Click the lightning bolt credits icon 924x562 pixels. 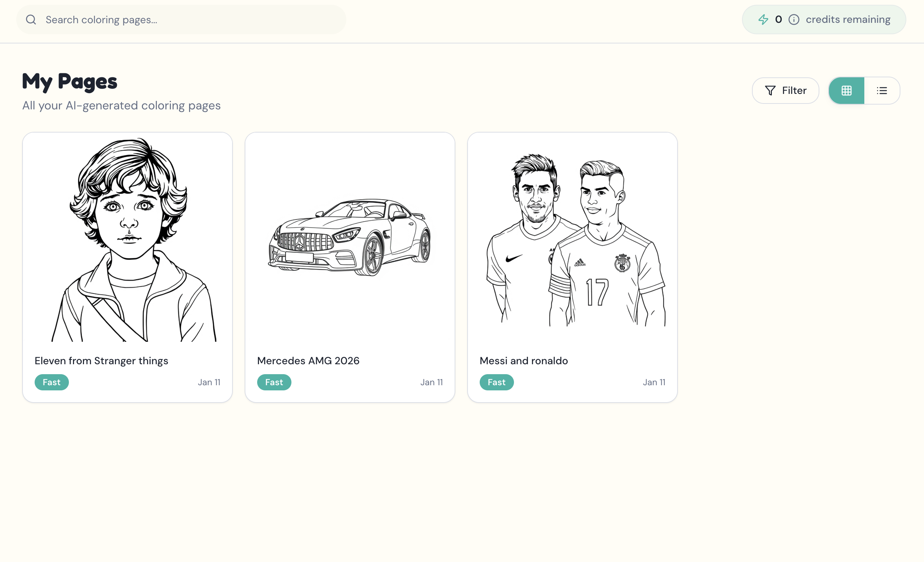click(x=764, y=19)
